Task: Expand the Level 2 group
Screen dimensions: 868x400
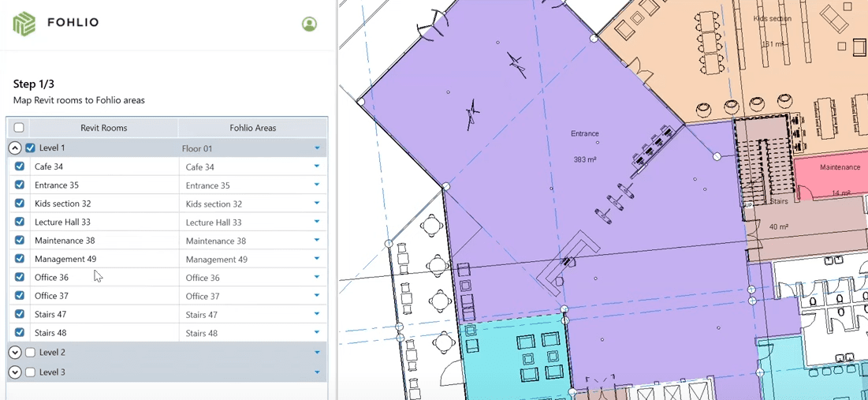Action: point(14,352)
